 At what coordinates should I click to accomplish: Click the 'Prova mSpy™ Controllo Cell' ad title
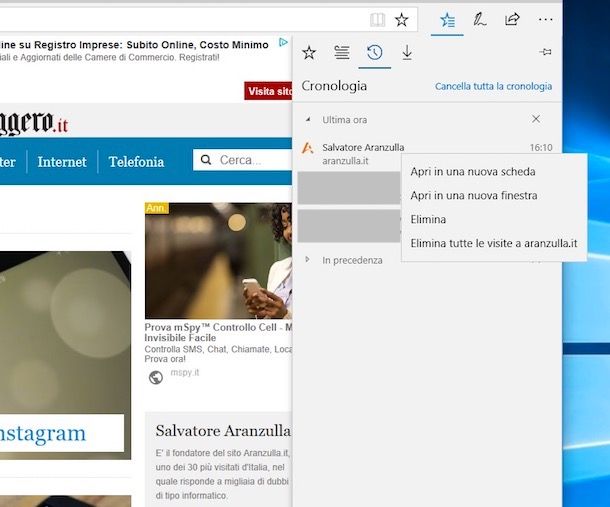pos(218,332)
